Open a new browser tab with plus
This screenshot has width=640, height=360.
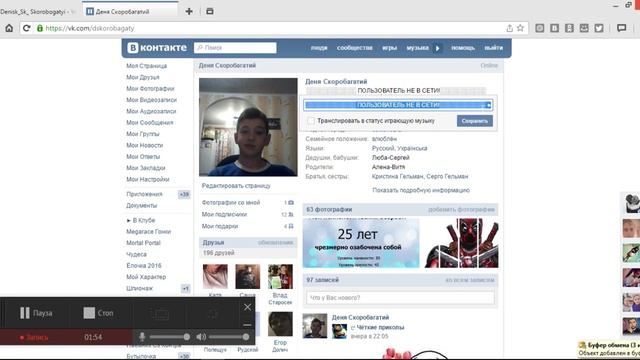189,11
